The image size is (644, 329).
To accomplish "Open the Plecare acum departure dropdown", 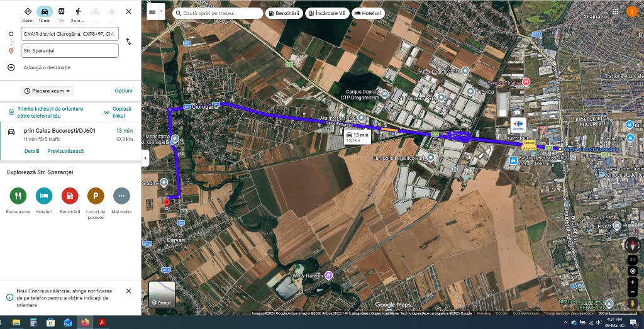I will point(47,91).
